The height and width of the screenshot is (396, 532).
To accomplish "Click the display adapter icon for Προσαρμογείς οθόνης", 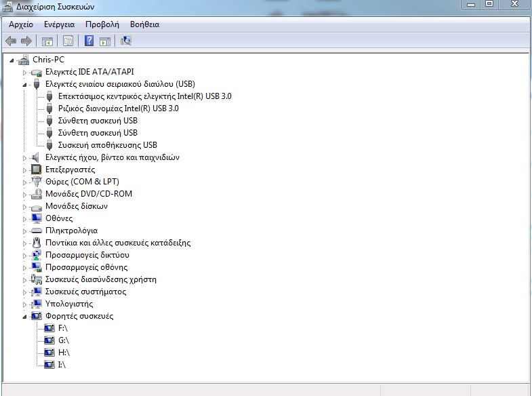I will (x=37, y=267).
